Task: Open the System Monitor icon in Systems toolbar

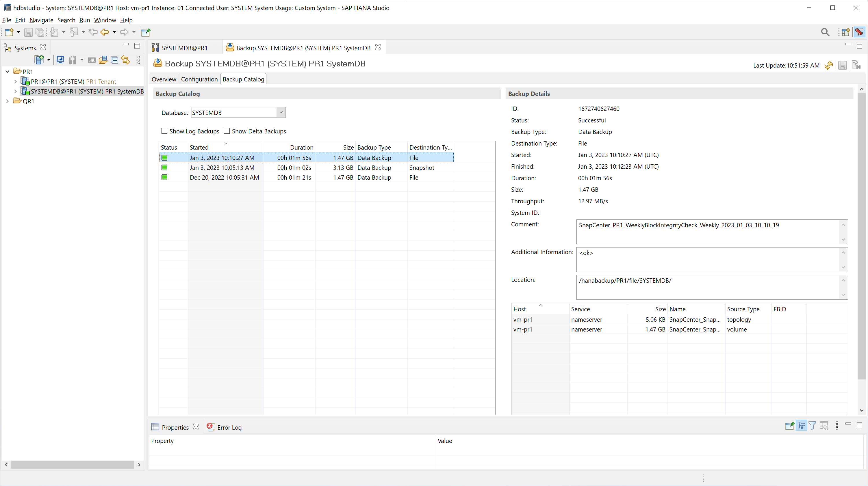Action: click(x=60, y=60)
